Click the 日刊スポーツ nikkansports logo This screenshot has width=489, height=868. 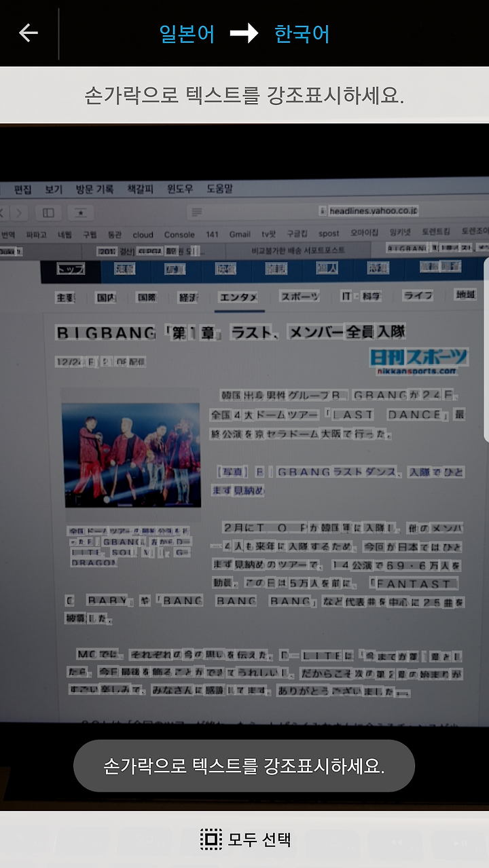(419, 360)
